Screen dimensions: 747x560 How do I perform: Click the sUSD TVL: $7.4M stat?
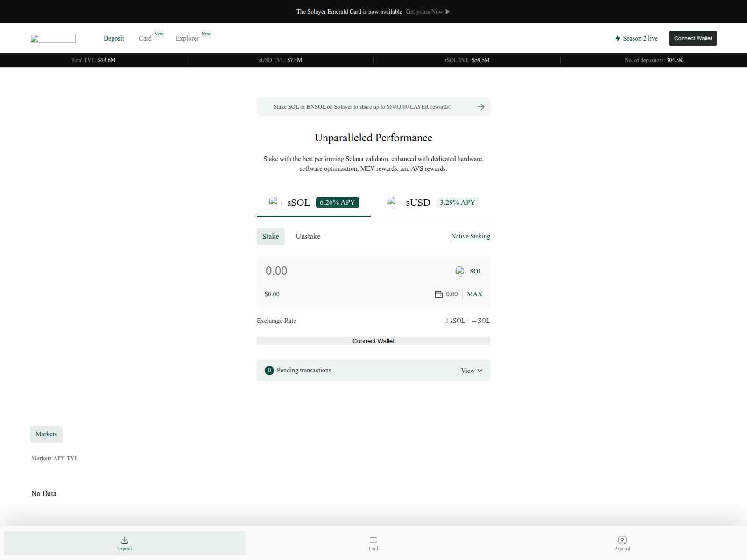[x=280, y=60]
